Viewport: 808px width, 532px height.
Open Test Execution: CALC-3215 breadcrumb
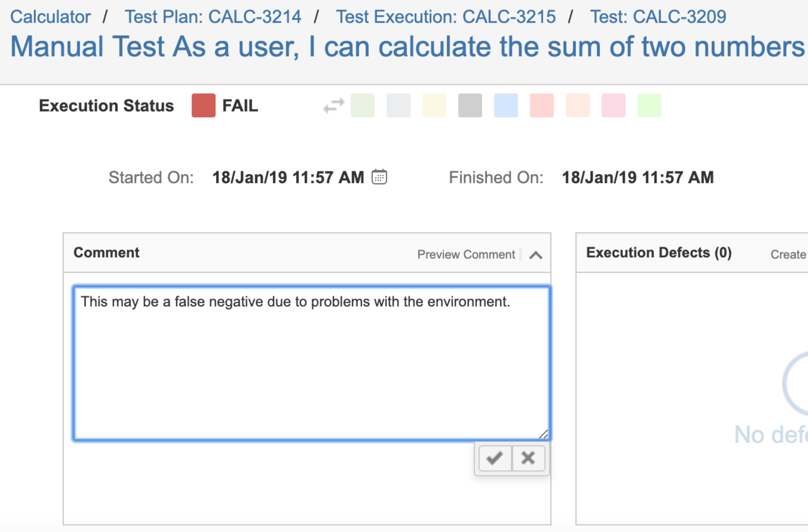pos(446,17)
